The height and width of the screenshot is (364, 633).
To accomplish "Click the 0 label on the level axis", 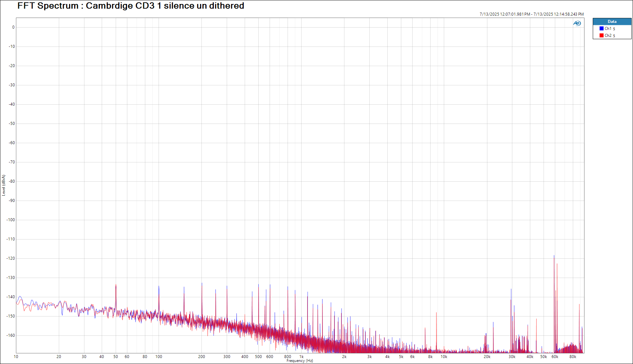I will coord(13,27).
